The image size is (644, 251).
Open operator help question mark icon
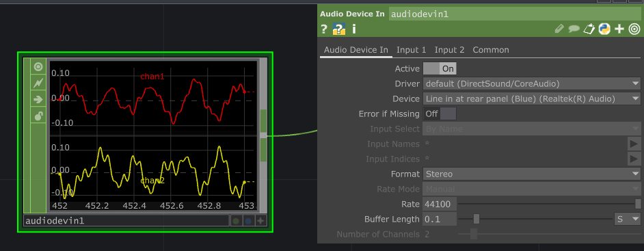324,29
